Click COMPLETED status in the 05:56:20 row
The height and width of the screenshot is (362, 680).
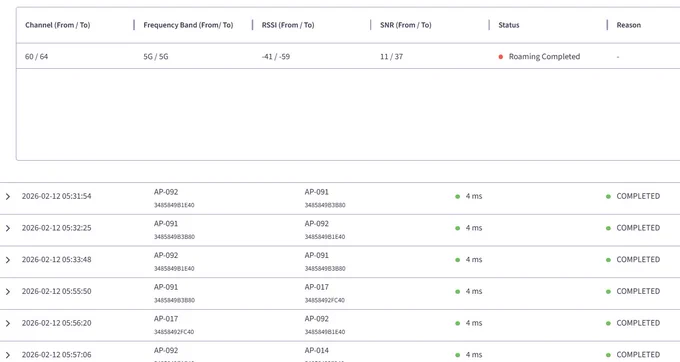pyautogui.click(x=638, y=323)
